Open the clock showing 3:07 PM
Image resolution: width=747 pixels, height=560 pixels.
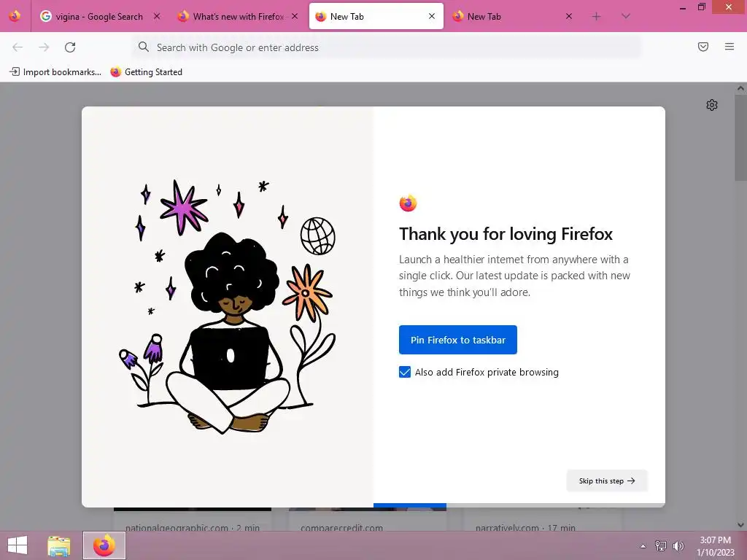pyautogui.click(x=715, y=546)
